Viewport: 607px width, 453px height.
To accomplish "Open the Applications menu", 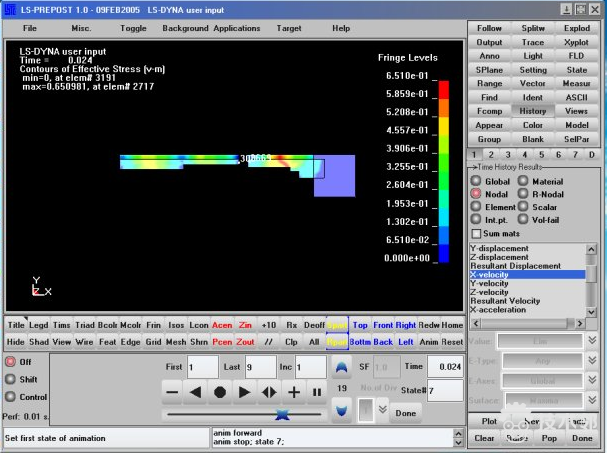I will click(237, 28).
